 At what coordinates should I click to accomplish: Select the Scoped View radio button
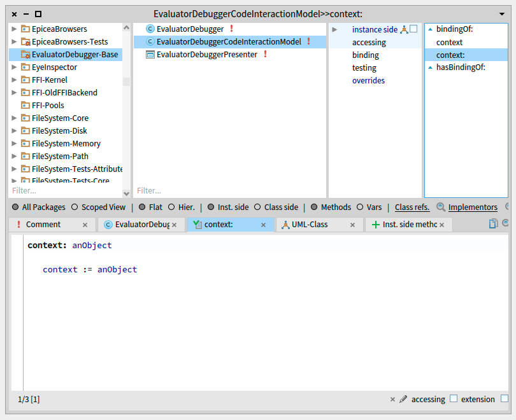[x=75, y=207]
